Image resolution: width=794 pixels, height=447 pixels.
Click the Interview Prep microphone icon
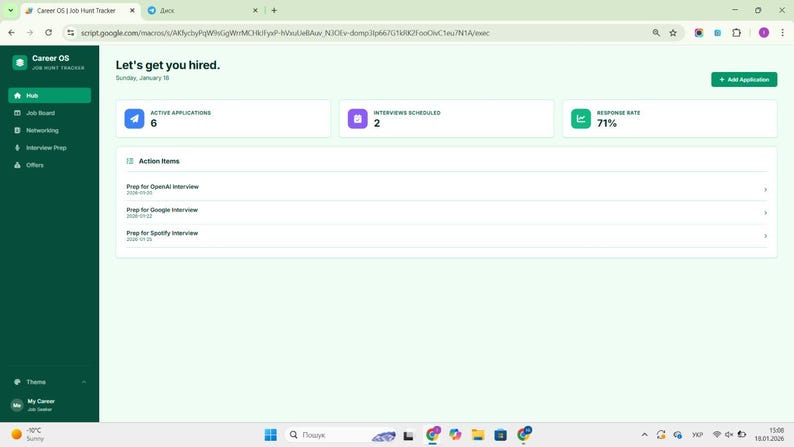tap(17, 148)
